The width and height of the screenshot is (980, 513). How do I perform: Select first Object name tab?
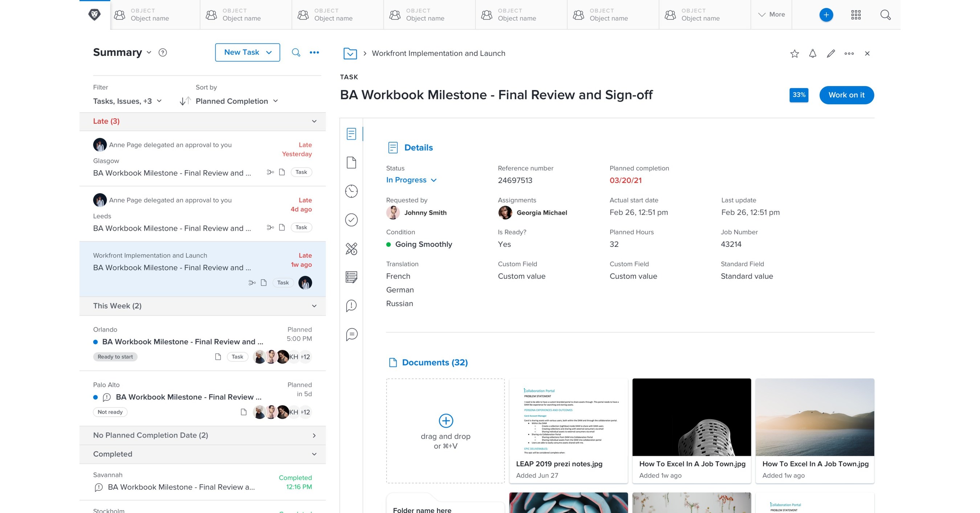(155, 15)
